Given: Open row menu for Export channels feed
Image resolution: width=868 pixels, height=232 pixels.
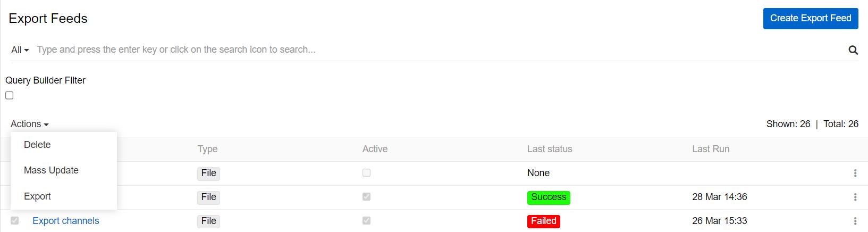Looking at the screenshot, I should point(855,221).
